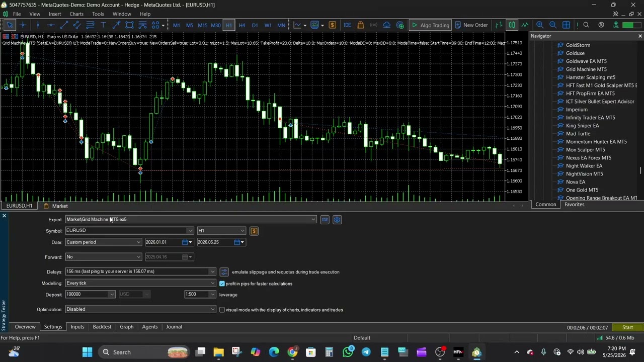
Task: Enable visual mode with charts display
Action: click(222, 310)
